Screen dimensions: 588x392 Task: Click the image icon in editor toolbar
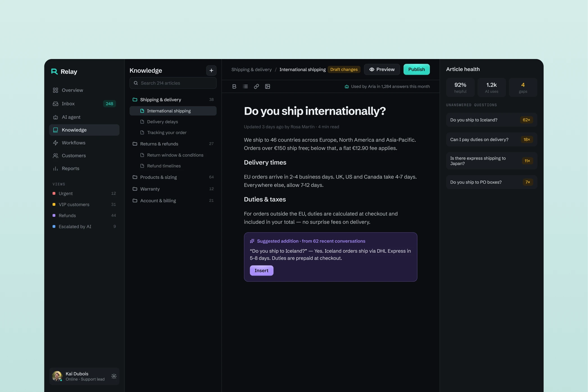[x=267, y=87]
